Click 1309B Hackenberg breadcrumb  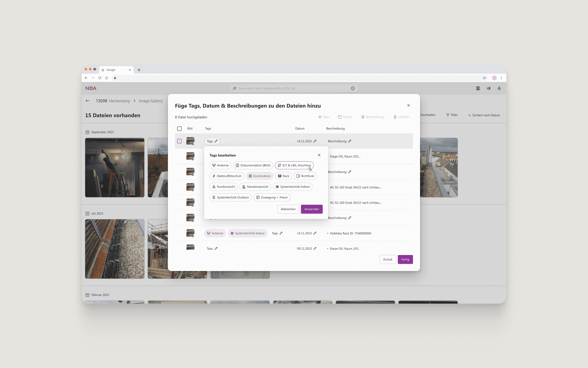pyautogui.click(x=113, y=101)
